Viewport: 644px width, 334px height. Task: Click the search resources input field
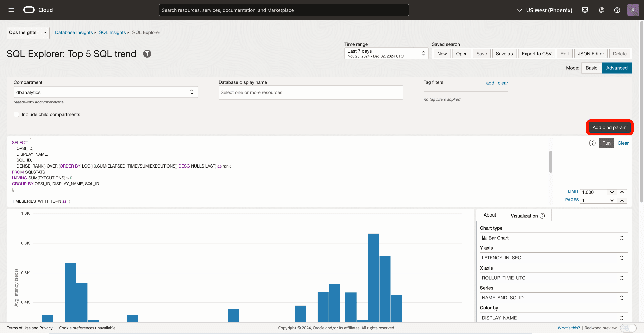click(x=283, y=10)
